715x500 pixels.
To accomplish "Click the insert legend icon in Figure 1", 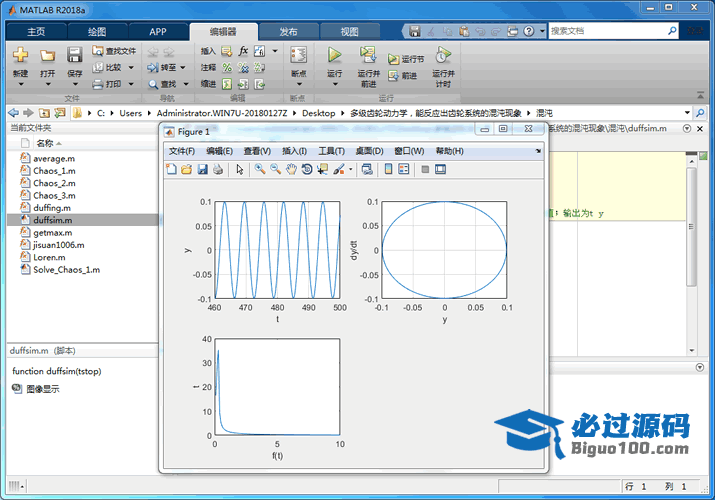I will (404, 170).
